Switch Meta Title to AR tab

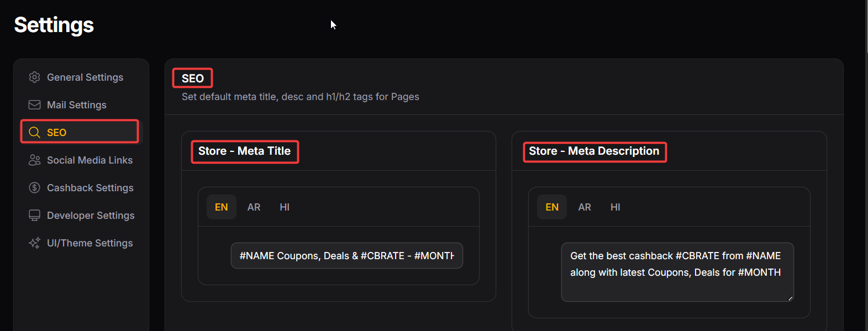click(254, 207)
